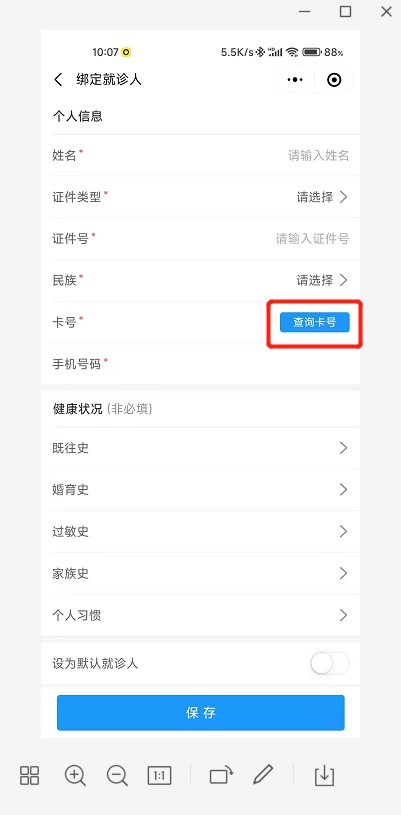This screenshot has width=401, height=815.
Task: Click the 查询卡号 button
Action: pos(315,322)
